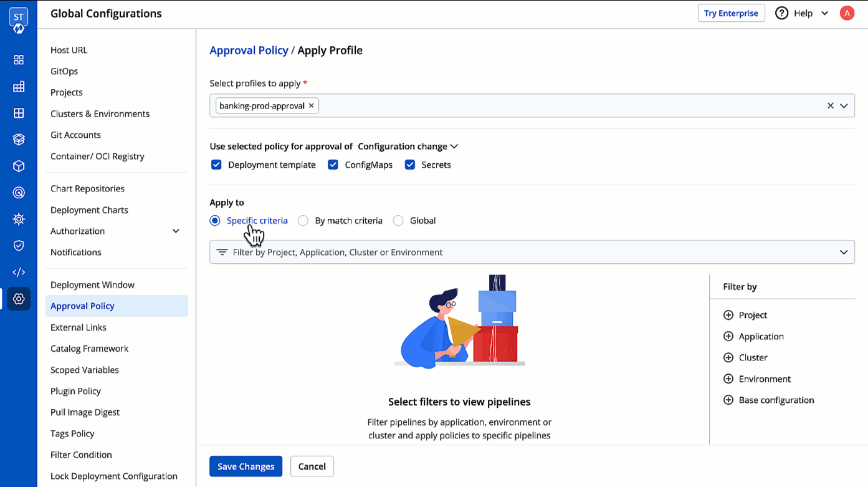868x487 pixels.
Task: Select the Global Configurations gear icon
Action: (x=19, y=299)
